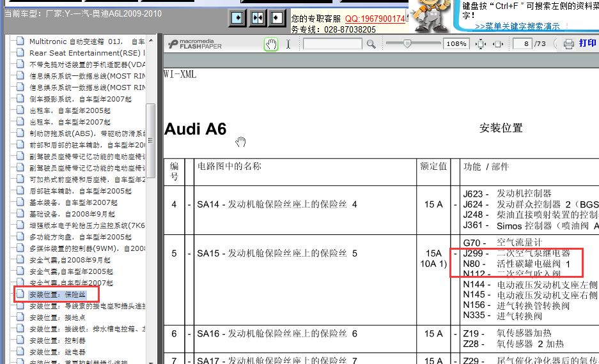
Task: Click the printer icon
Action: click(569, 44)
